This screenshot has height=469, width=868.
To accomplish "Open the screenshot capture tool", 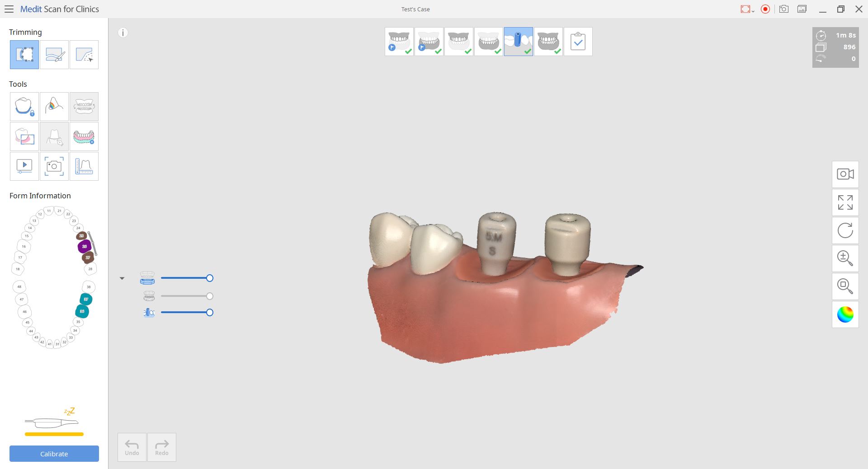I will pyautogui.click(x=54, y=166).
